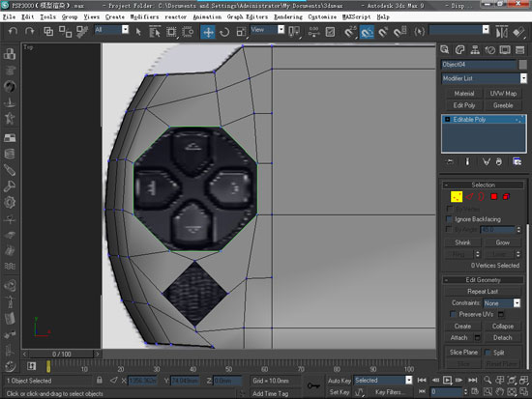The image size is (532, 399).
Task: Click the Redo arrow icon
Action: coord(30,32)
